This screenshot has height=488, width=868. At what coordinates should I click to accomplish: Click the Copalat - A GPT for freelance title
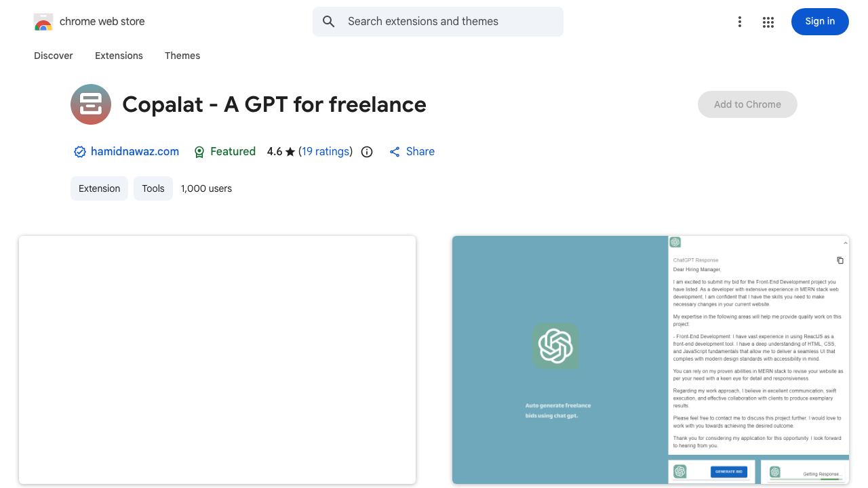pyautogui.click(x=275, y=104)
